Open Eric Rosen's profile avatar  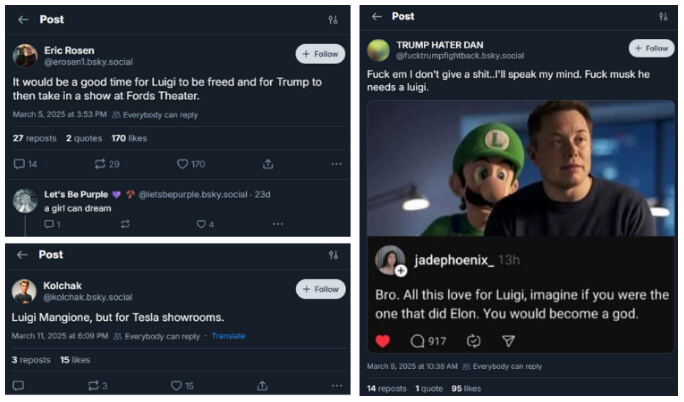(x=25, y=56)
